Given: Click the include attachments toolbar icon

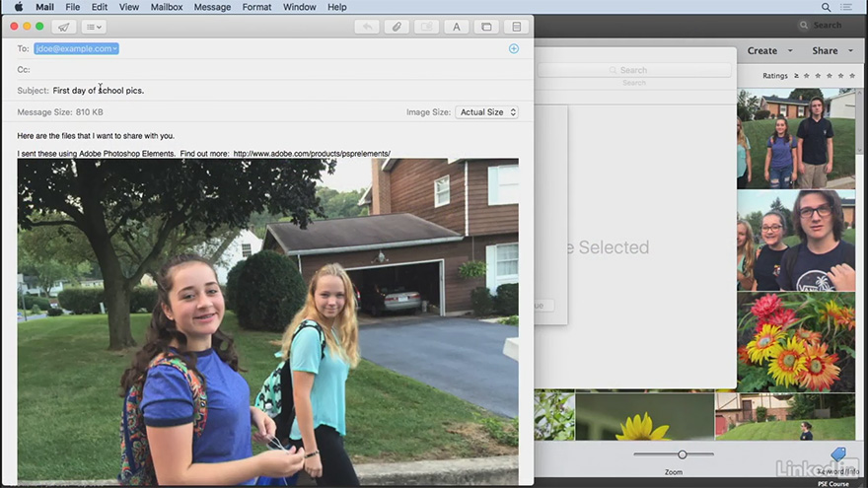Looking at the screenshot, I should click(427, 27).
